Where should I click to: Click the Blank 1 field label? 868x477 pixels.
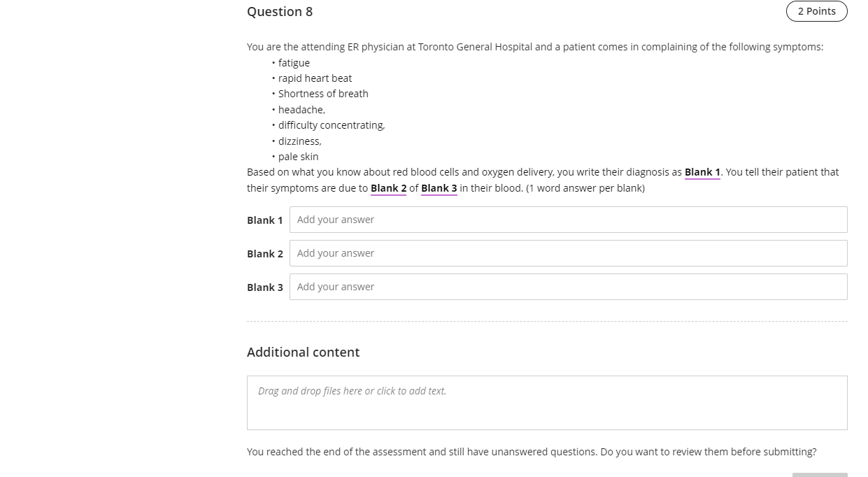tap(264, 220)
